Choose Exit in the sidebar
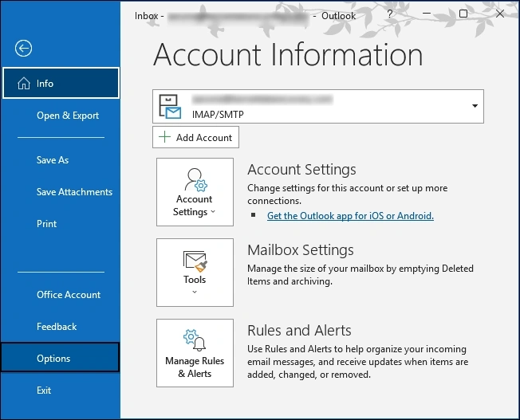Image resolution: width=520 pixels, height=420 pixels. (44, 391)
